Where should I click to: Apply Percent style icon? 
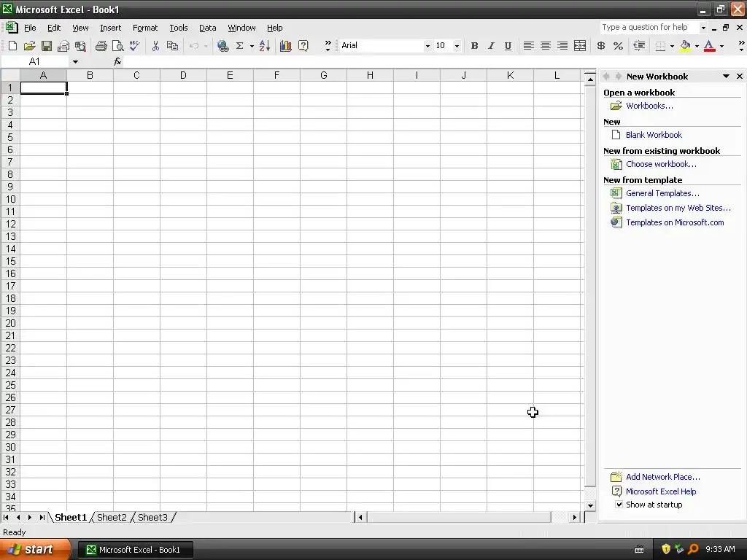tap(618, 46)
